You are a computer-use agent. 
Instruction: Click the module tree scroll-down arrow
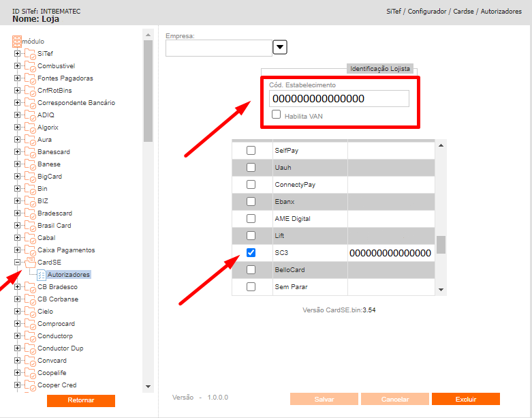(148, 387)
